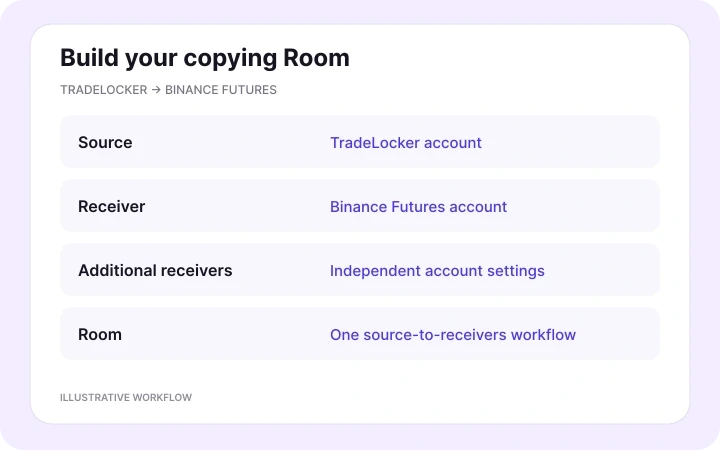Click the "Receiver" row label
Viewport: 720px width, 450px height.
112,207
